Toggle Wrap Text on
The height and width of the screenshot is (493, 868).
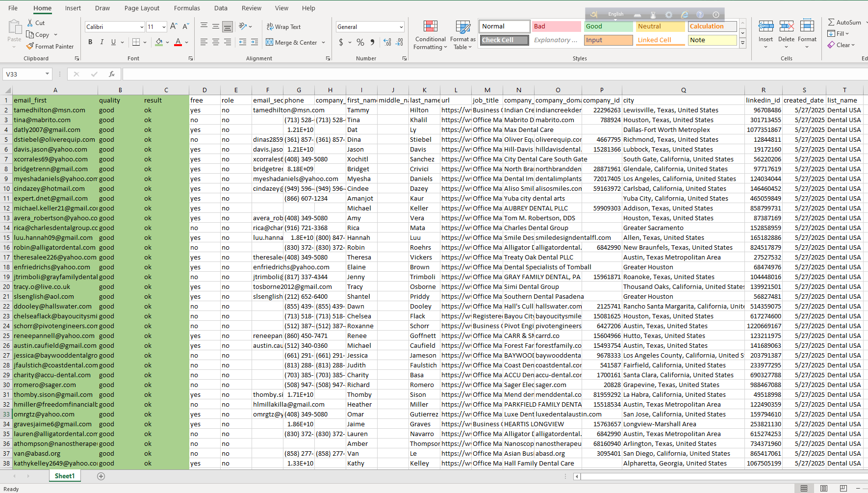[283, 26]
